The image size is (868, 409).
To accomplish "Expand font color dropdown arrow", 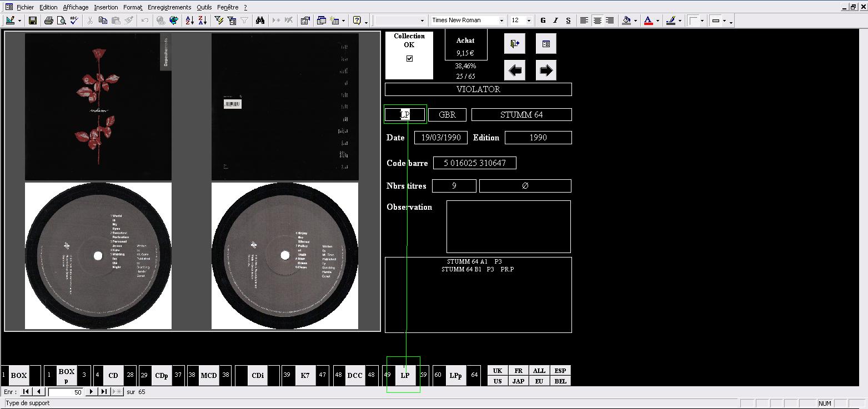I will coord(658,21).
